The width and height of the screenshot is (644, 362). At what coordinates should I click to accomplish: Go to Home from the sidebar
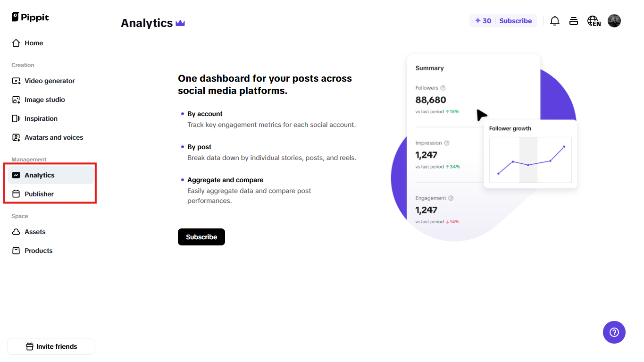pyautogui.click(x=33, y=43)
